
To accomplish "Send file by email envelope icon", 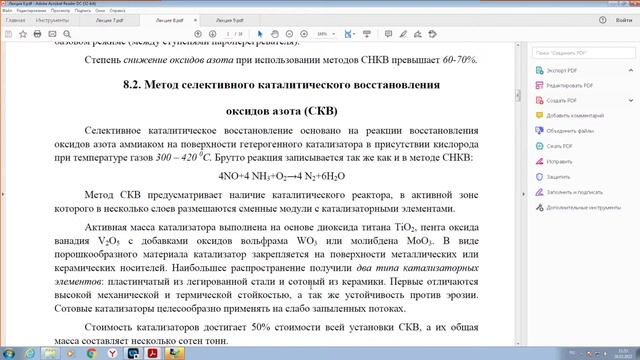I will (x=52, y=34).
